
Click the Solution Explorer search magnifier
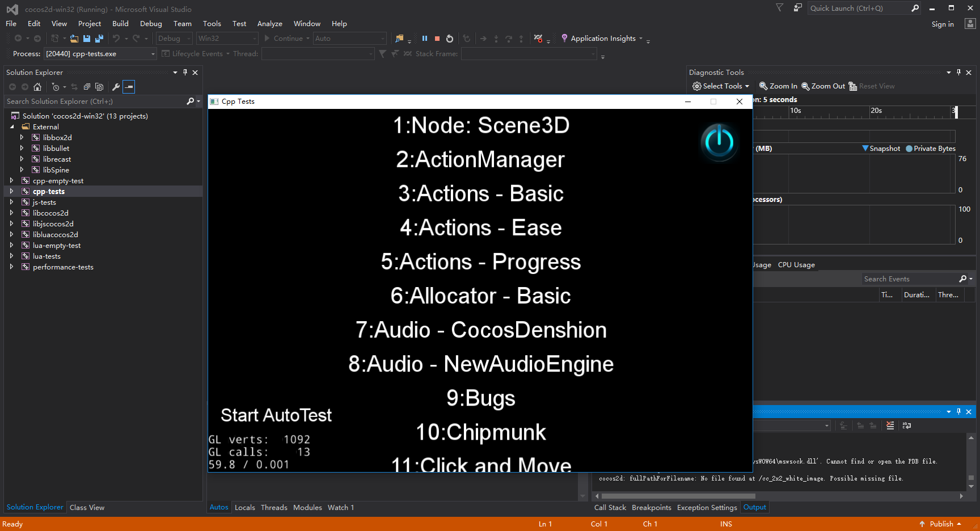pyautogui.click(x=190, y=101)
